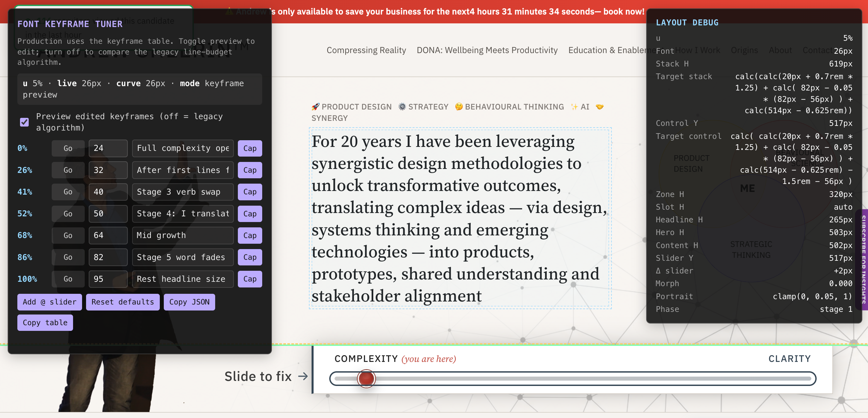868x418 pixels.
Task: Edit the 'Stage 3 verb swap' note field
Action: pyautogui.click(x=183, y=192)
